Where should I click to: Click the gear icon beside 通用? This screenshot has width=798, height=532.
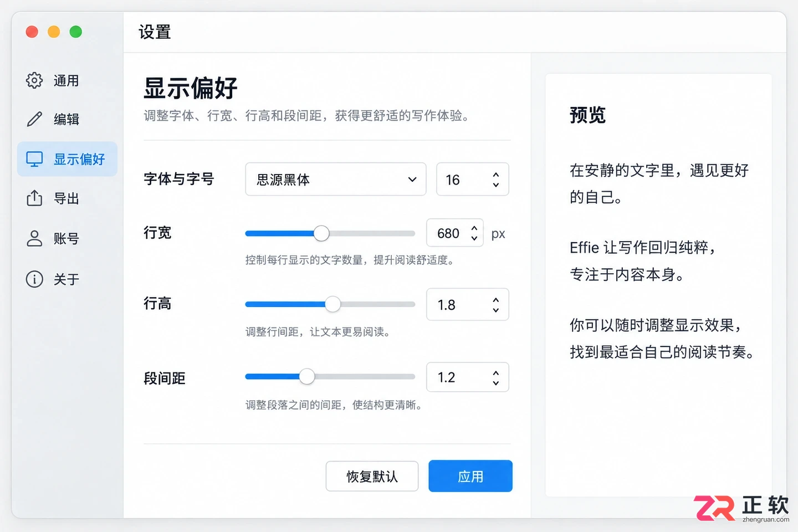click(x=34, y=80)
